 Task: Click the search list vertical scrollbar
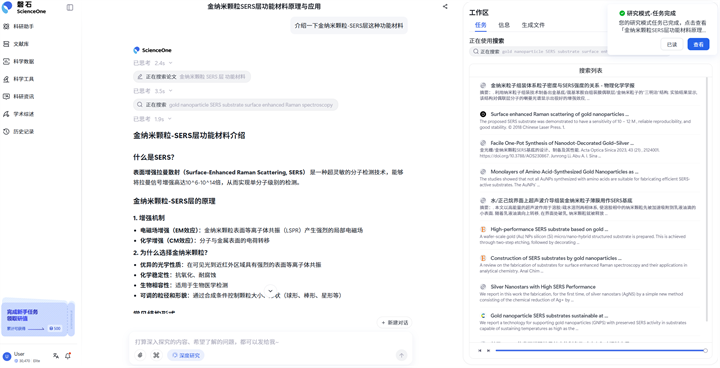pyautogui.click(x=707, y=200)
